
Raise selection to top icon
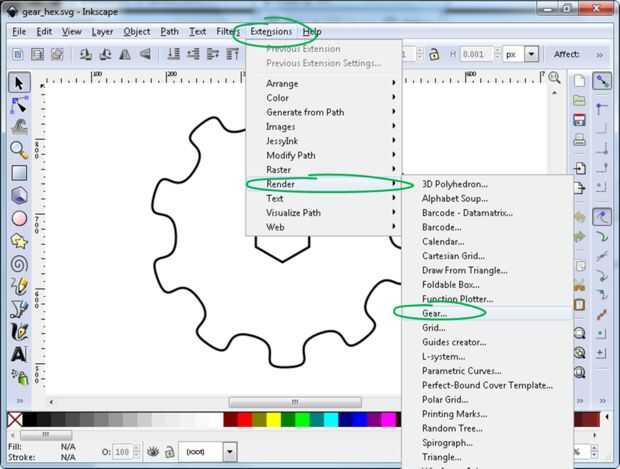pos(232,54)
